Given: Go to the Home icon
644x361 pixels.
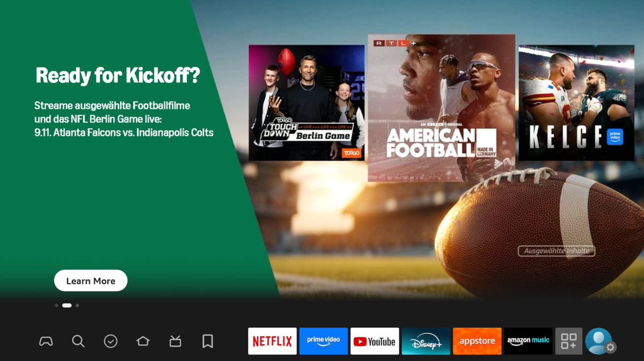Looking at the screenshot, I should click(x=143, y=341).
